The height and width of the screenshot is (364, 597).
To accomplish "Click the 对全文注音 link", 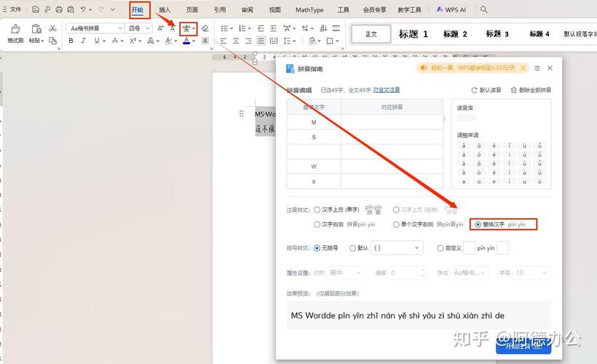I will tap(386, 90).
